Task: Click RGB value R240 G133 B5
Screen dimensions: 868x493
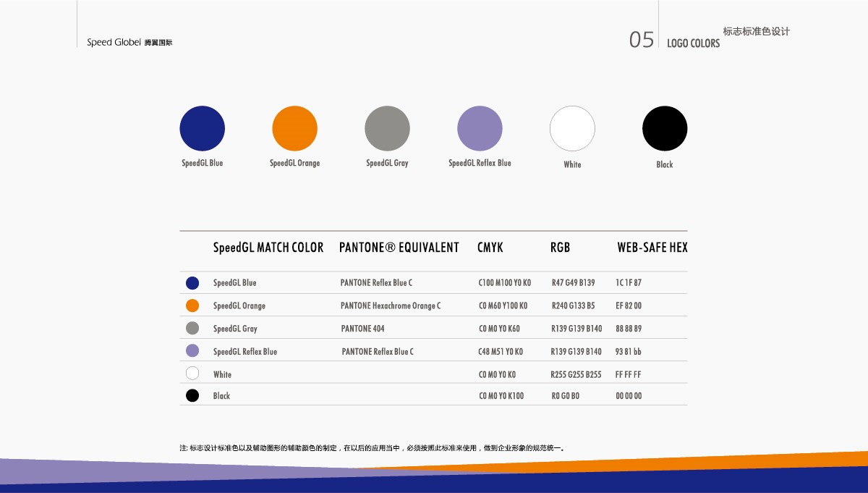Action: coord(574,306)
